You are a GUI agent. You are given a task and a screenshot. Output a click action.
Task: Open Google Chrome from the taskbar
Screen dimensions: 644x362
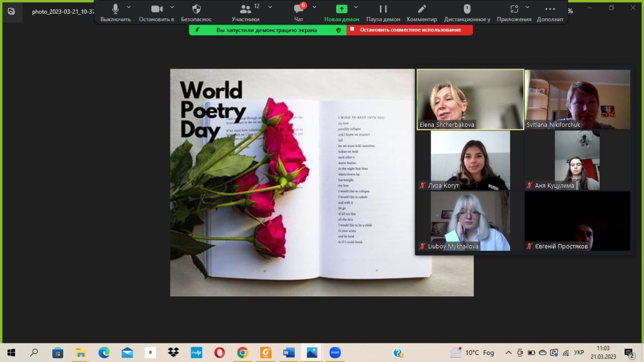pyautogui.click(x=243, y=352)
